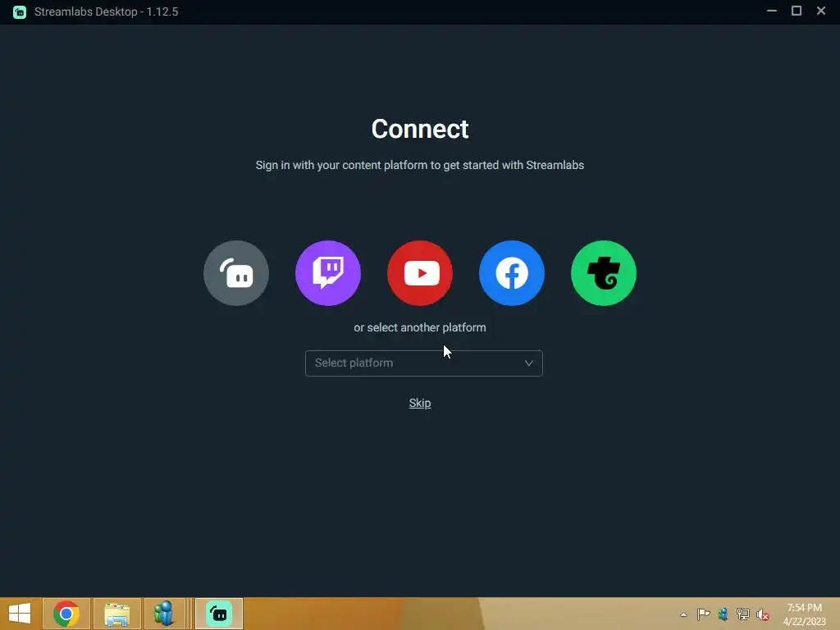This screenshot has width=840, height=630.
Task: Show hidden system tray icons
Action: click(683, 614)
